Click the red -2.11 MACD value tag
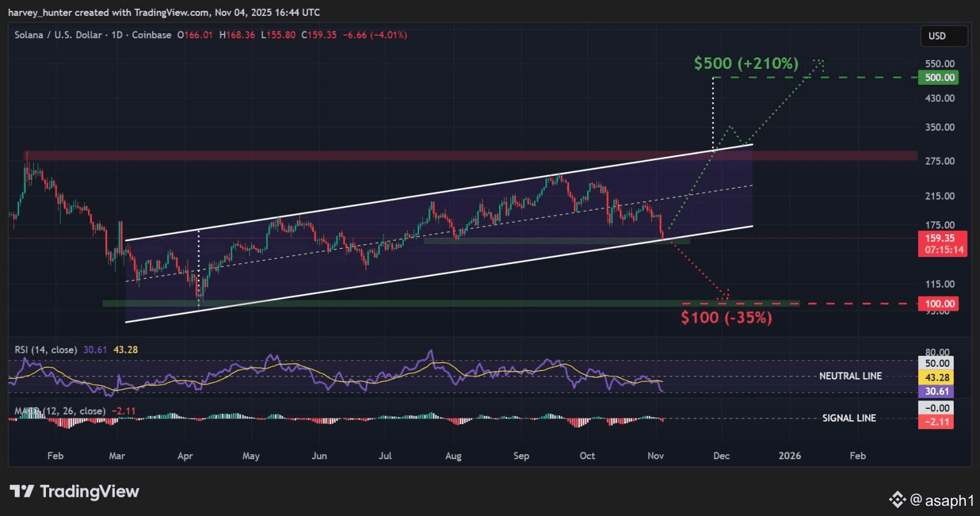This screenshot has height=516, width=980. coord(936,421)
